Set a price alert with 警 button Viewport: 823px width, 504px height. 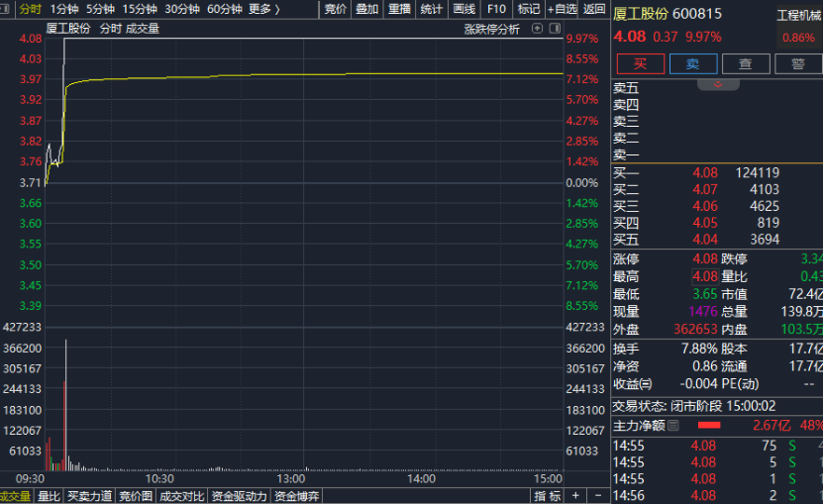pyautogui.click(x=797, y=64)
